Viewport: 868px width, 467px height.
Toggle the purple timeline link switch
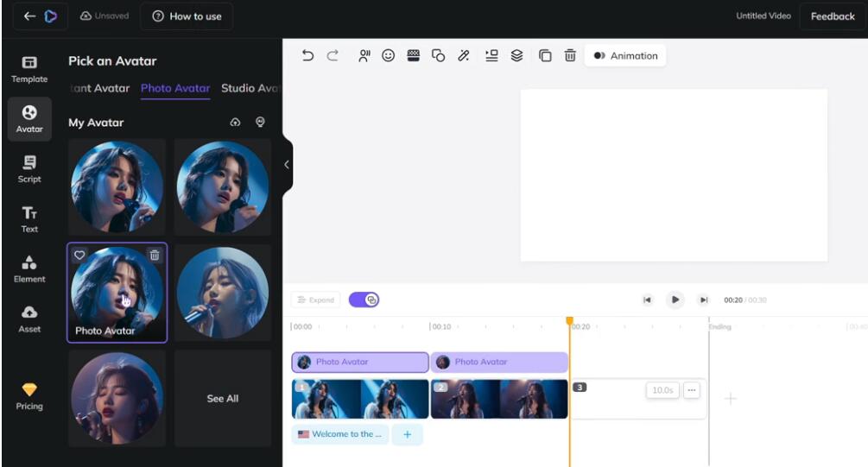[364, 300]
